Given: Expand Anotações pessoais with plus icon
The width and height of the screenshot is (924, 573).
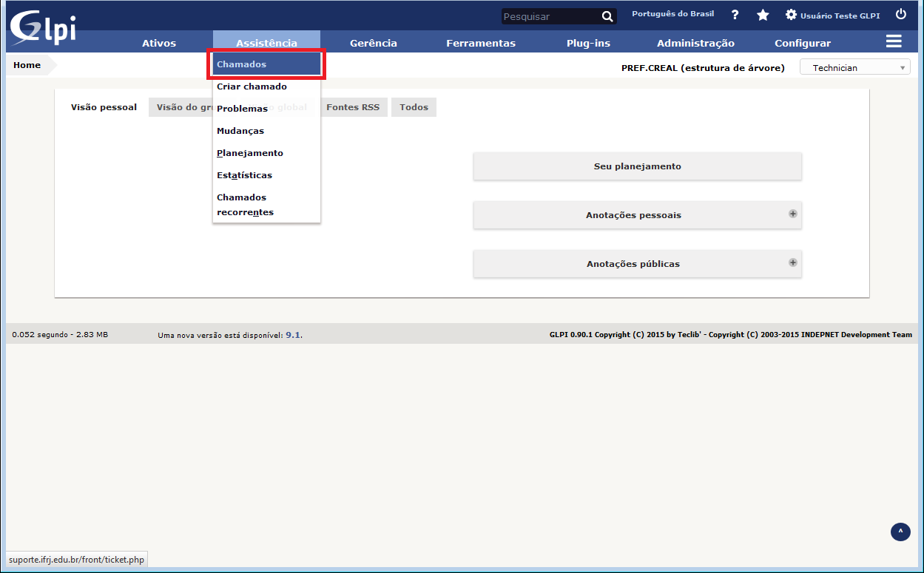Looking at the screenshot, I should (x=792, y=214).
